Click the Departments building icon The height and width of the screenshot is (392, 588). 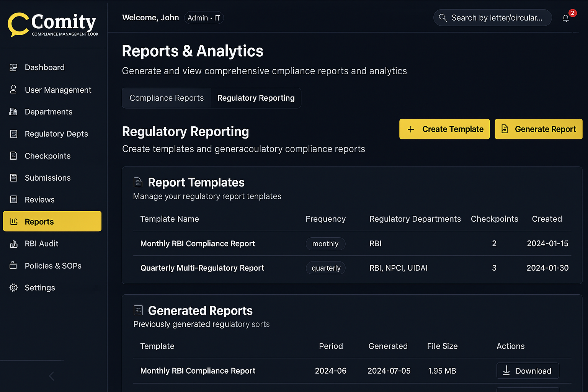coord(13,112)
